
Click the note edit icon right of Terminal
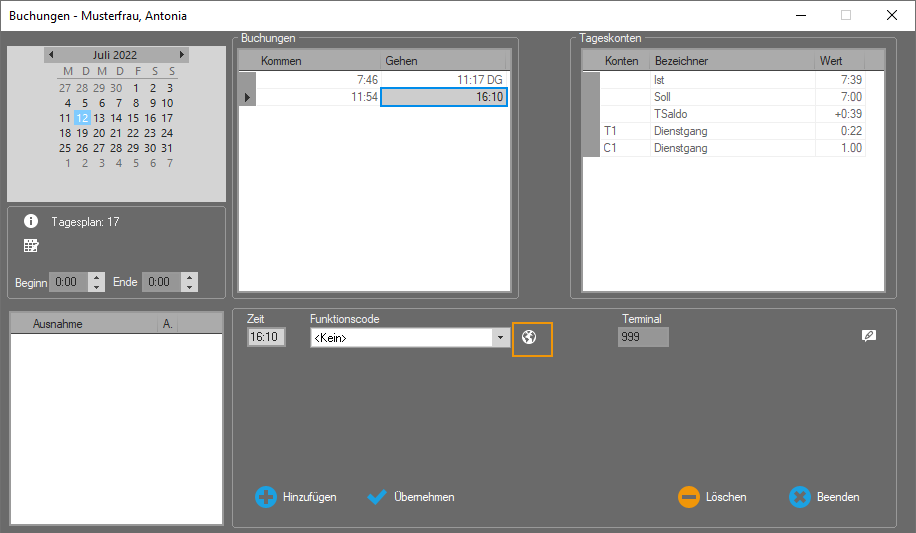tap(868, 336)
